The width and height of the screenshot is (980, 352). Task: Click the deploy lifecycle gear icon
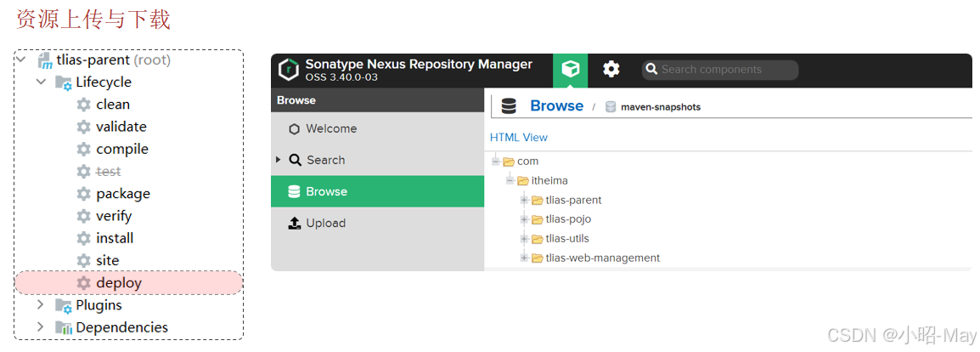(84, 283)
